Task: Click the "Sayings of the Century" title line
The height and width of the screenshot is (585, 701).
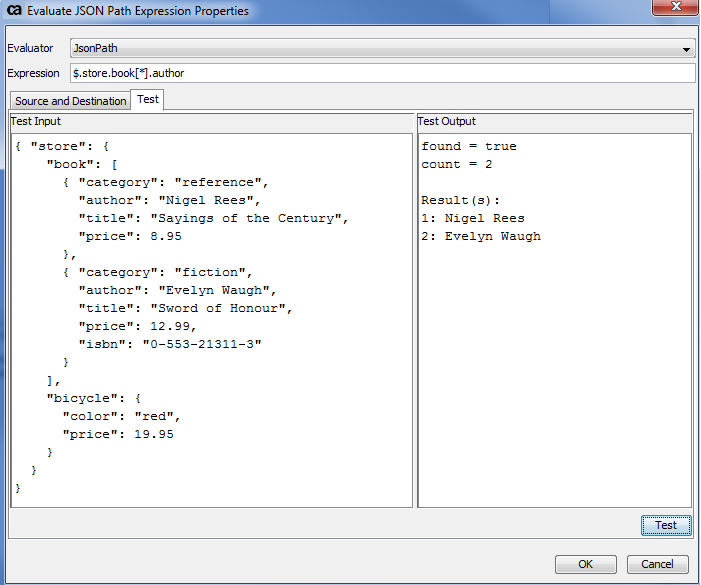Action: [213, 218]
